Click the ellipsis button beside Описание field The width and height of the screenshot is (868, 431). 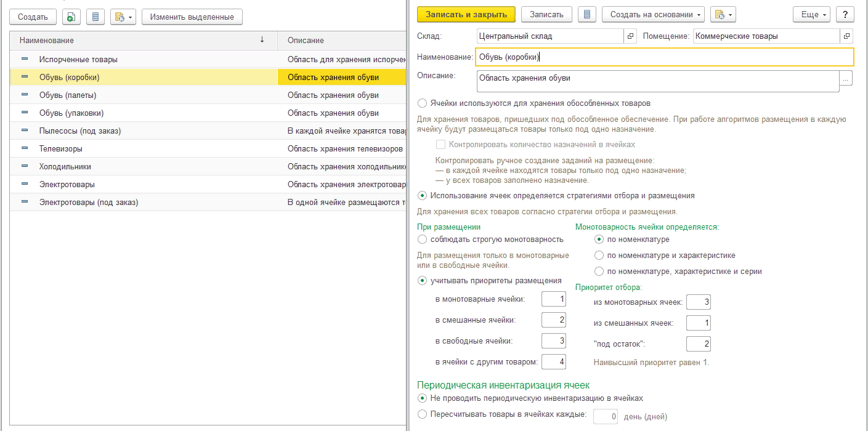tap(846, 79)
